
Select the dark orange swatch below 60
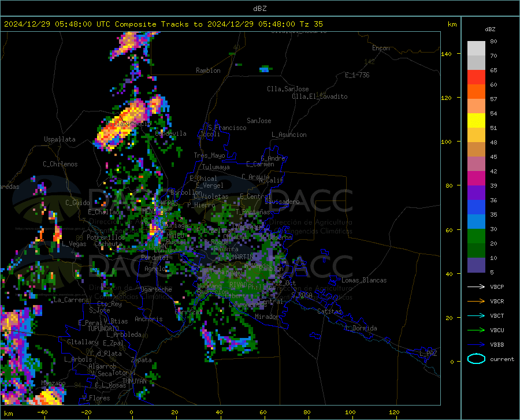(476, 92)
